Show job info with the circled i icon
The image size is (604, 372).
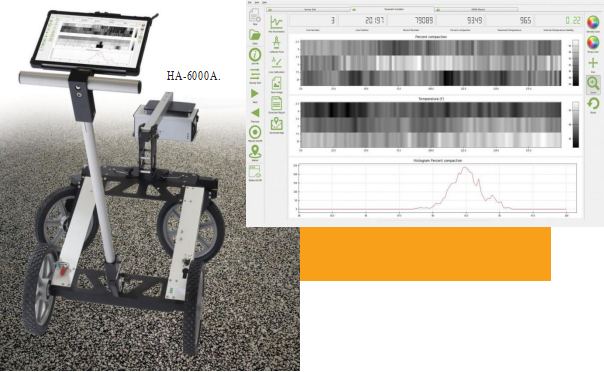[255, 55]
